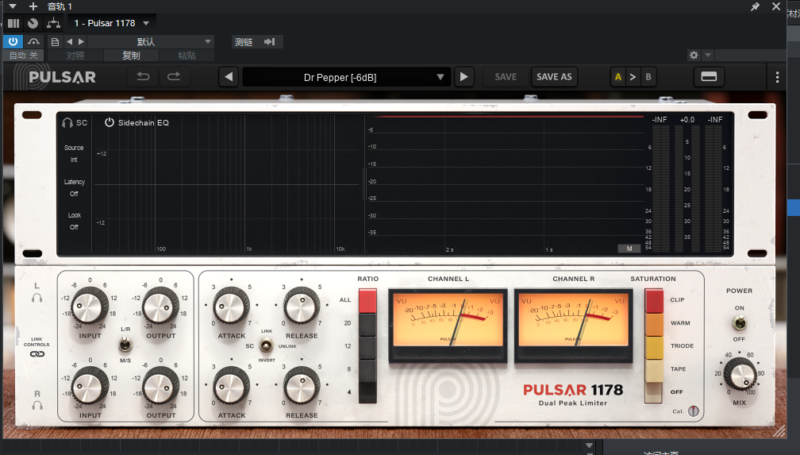Viewport: 800px width, 455px height.
Task: Click the SC headphones listen icon
Action: [x=67, y=123]
